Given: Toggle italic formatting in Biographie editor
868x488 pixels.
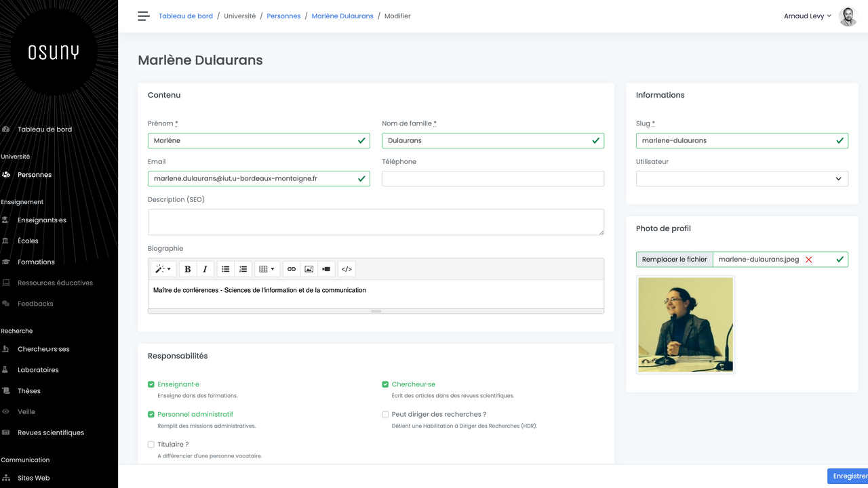Looking at the screenshot, I should tap(205, 269).
